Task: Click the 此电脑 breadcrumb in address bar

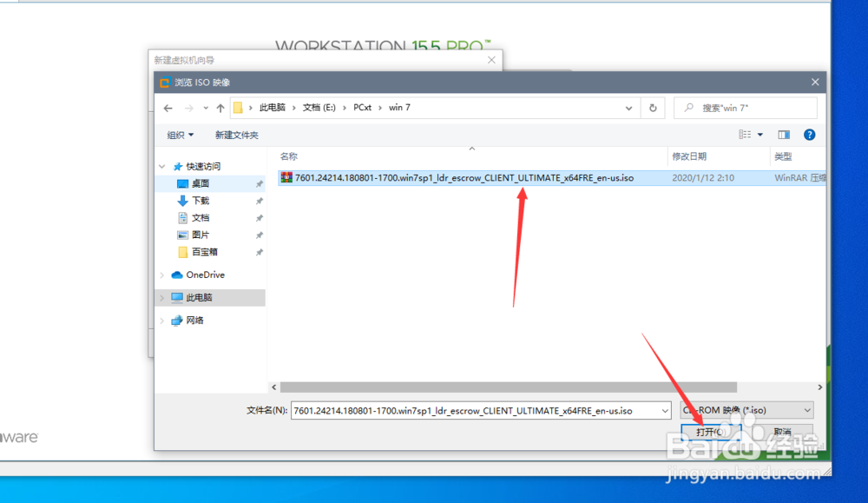Action: [273, 108]
